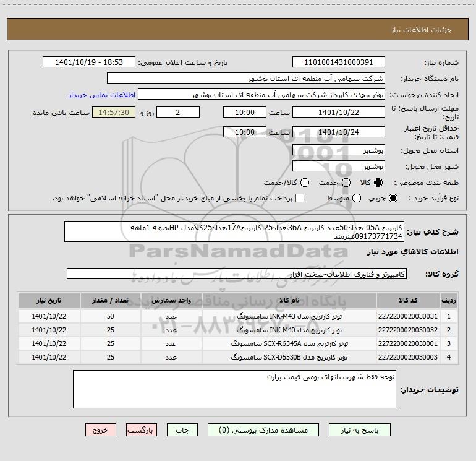The height and width of the screenshot is (461, 476).
Task: Click the نام کالا column header
Action: click(289, 301)
